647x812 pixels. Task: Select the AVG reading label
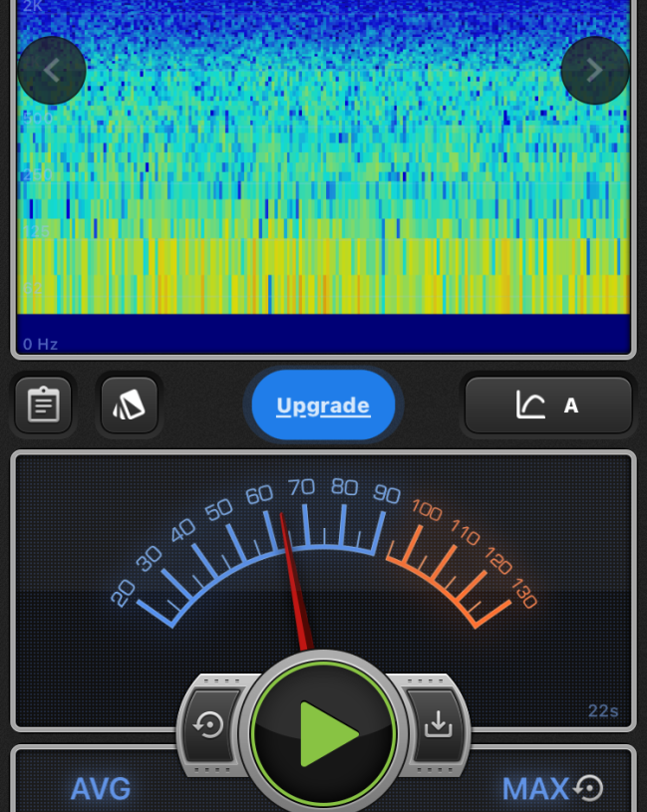[x=100, y=789]
